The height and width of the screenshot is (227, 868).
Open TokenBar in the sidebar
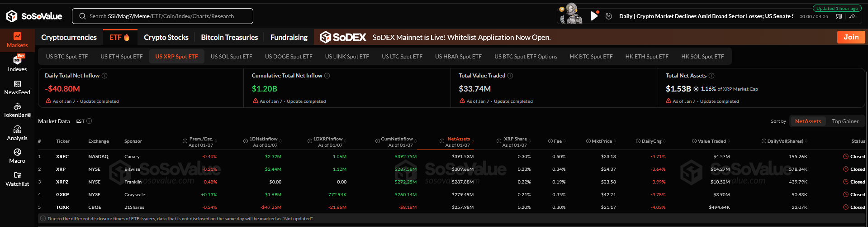[x=17, y=111]
